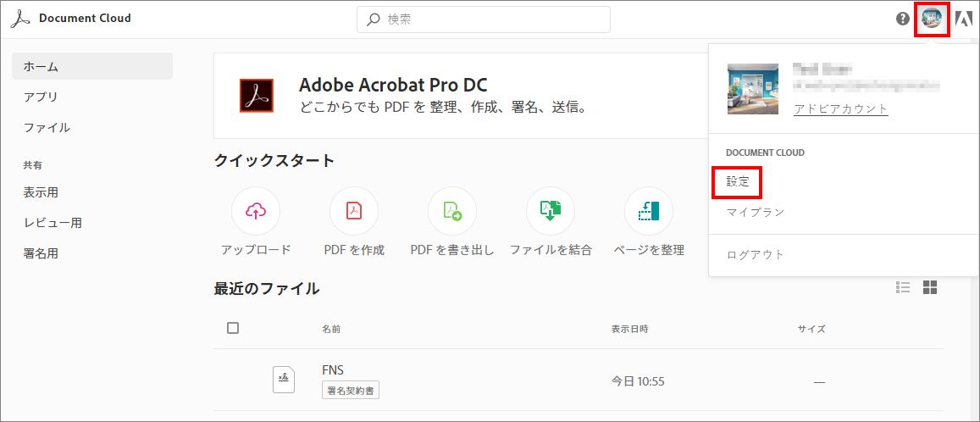Click the ページを整理 label

[649, 250]
